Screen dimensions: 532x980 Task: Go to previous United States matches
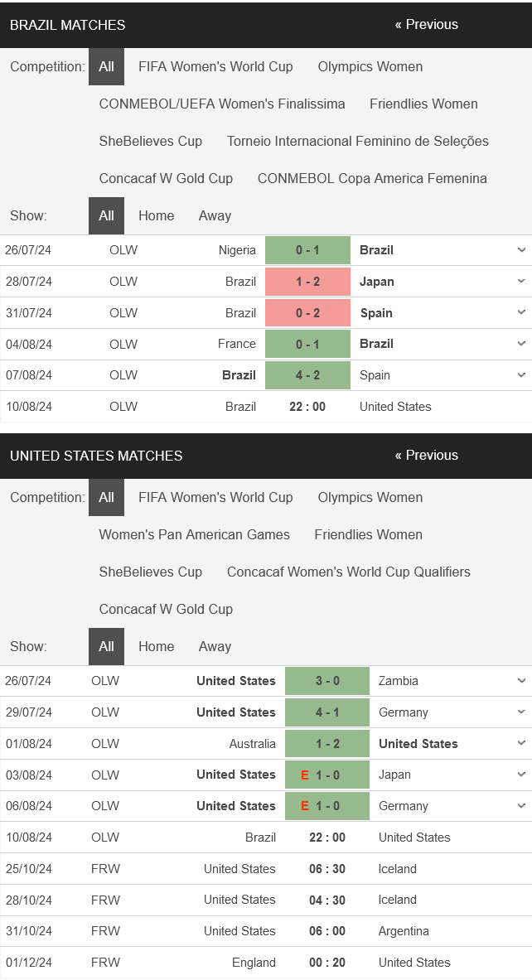pyautogui.click(x=426, y=456)
